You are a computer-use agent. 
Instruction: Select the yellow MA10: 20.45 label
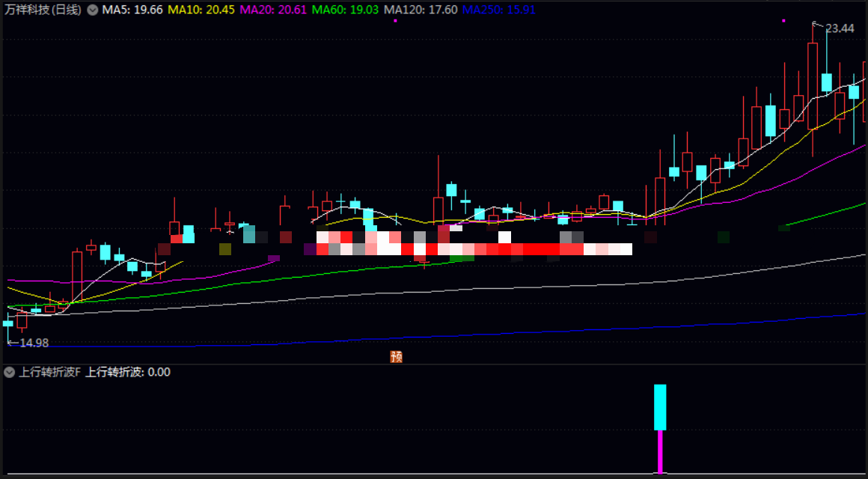click(x=201, y=10)
